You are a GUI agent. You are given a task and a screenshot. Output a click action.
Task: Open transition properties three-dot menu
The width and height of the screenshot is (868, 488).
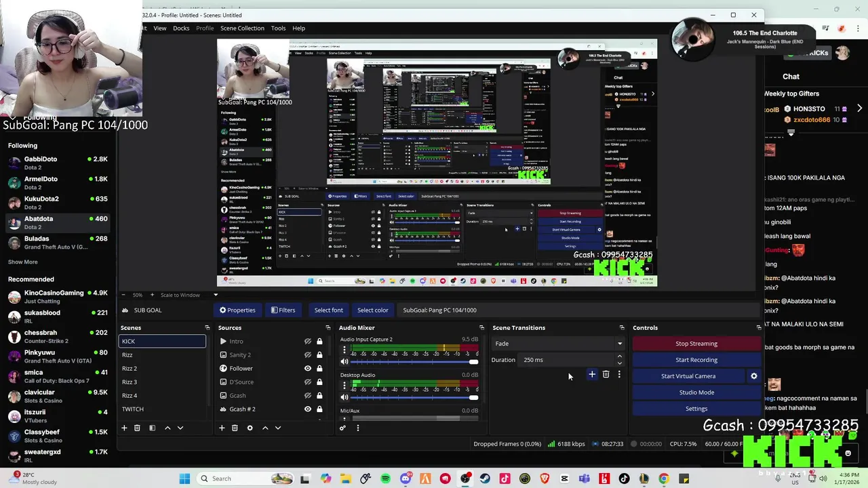[x=618, y=375]
